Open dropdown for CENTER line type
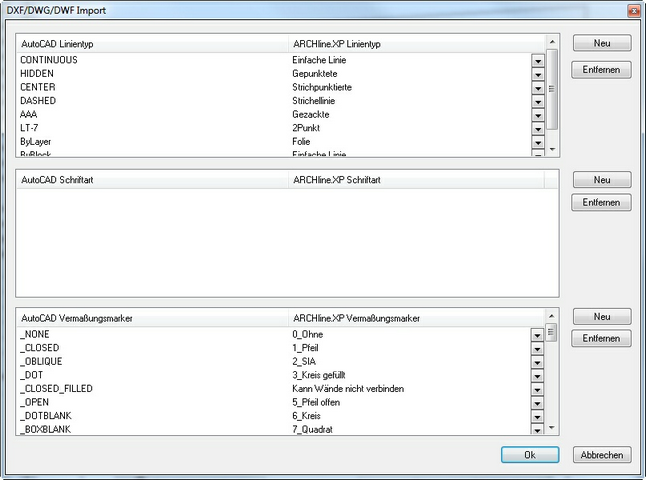Viewport: 646px width, 480px height. [x=538, y=88]
